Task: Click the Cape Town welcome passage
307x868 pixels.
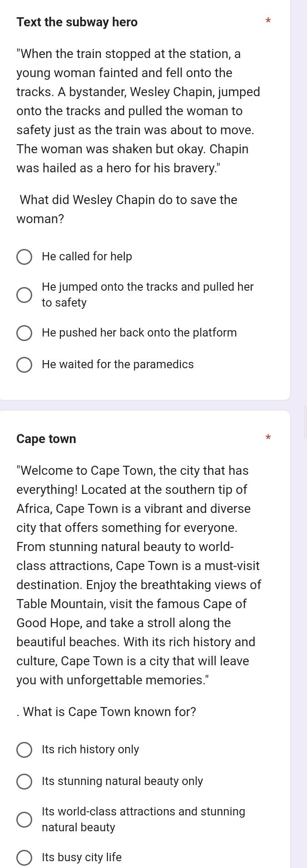Action: [139, 575]
